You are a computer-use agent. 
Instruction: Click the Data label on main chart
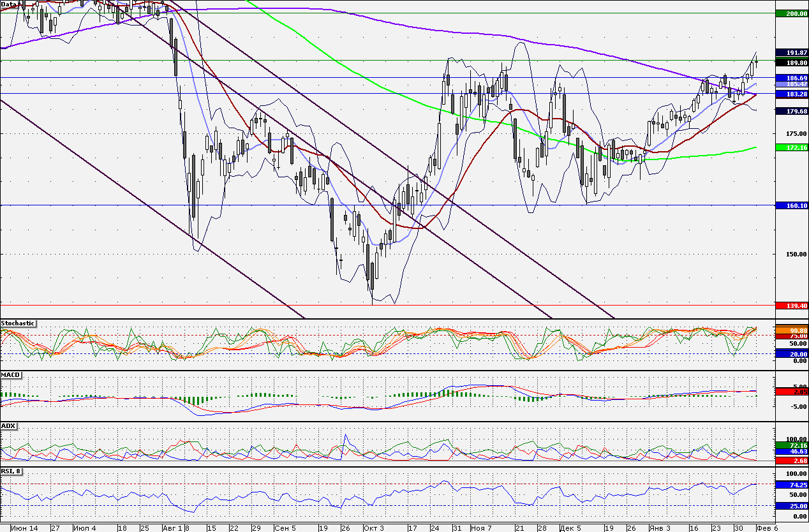click(x=9, y=4)
